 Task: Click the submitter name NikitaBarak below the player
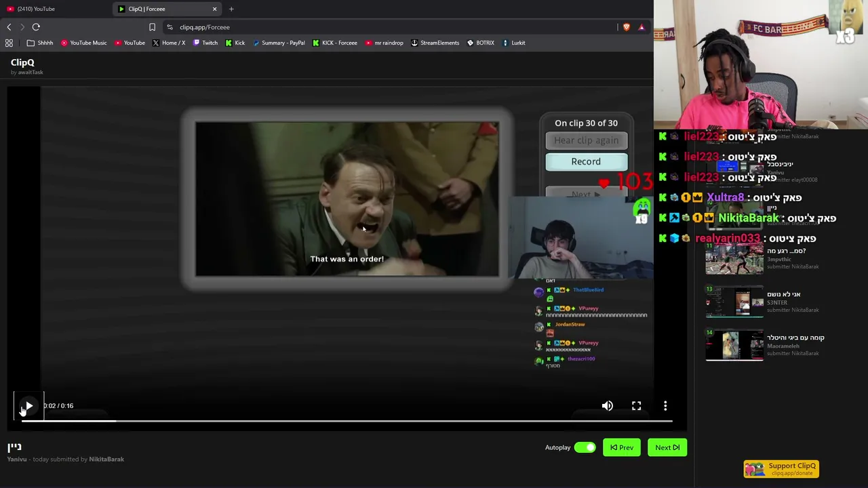point(106,460)
